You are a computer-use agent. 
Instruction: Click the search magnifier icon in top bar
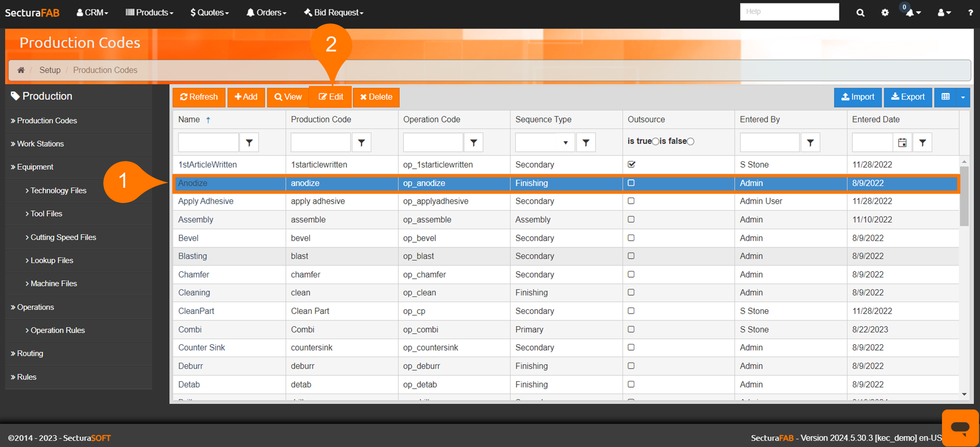[x=860, y=13]
